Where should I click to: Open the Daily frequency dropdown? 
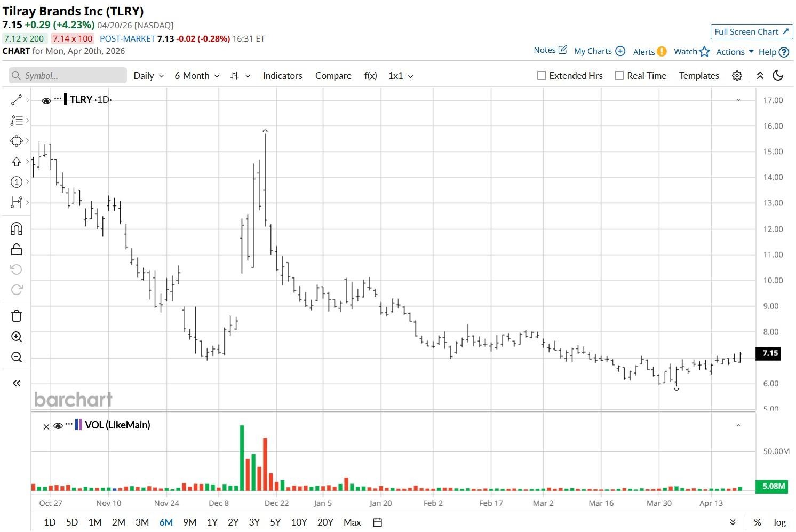[149, 76]
